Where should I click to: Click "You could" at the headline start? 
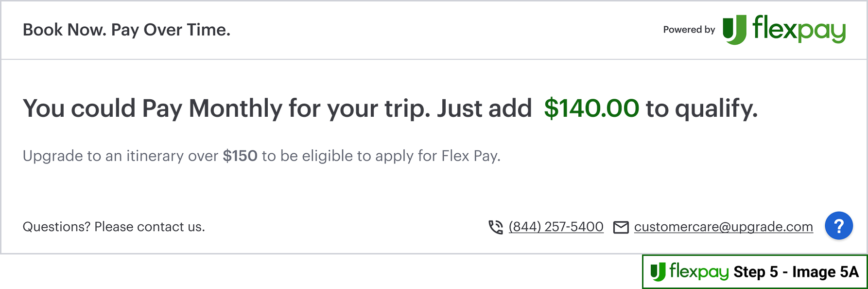79,108
